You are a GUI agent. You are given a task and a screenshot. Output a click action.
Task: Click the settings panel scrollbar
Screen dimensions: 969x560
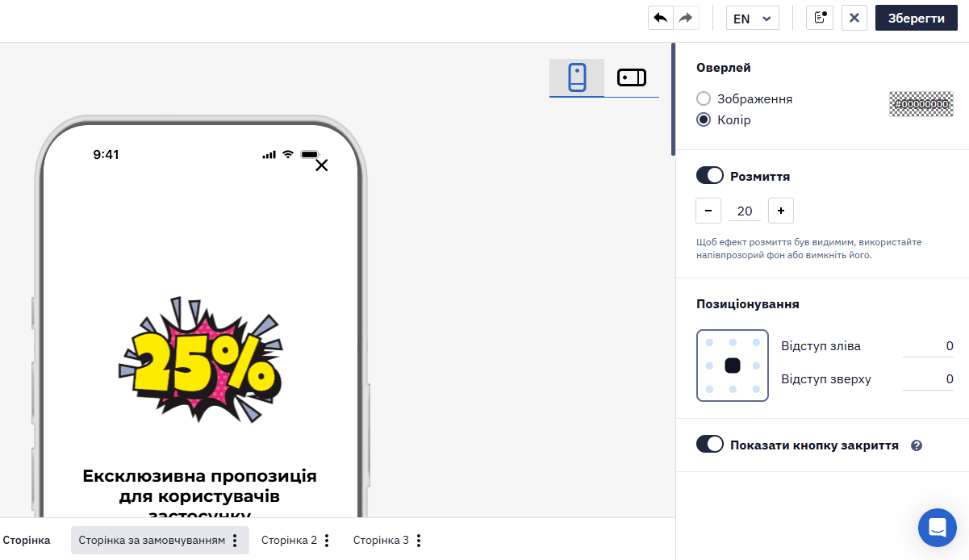click(674, 98)
